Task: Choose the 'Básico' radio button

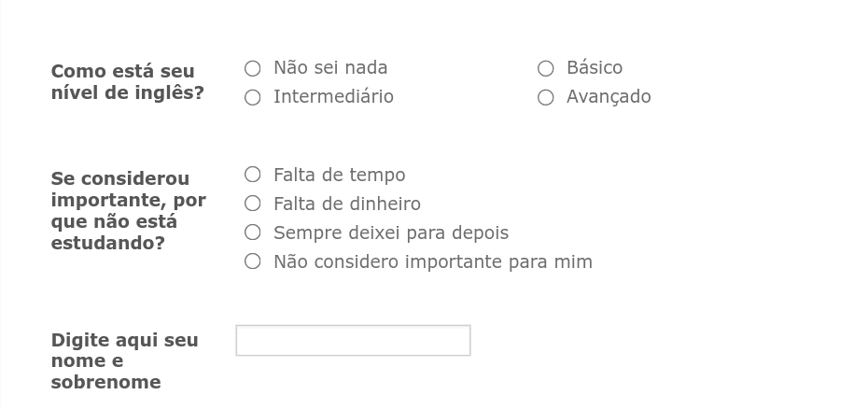Action: pos(546,68)
